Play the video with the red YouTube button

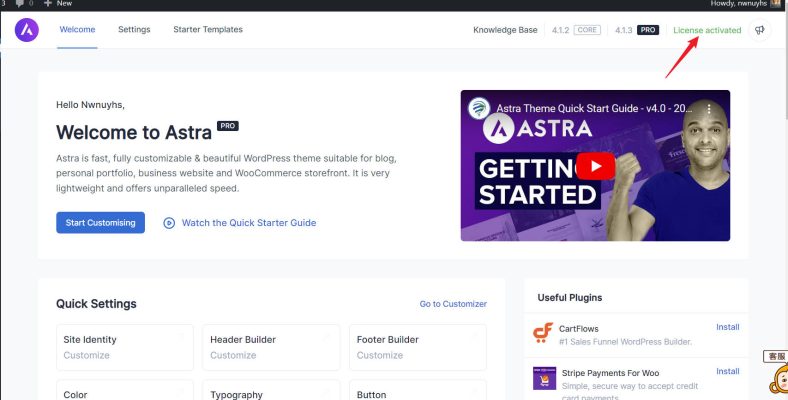click(596, 166)
